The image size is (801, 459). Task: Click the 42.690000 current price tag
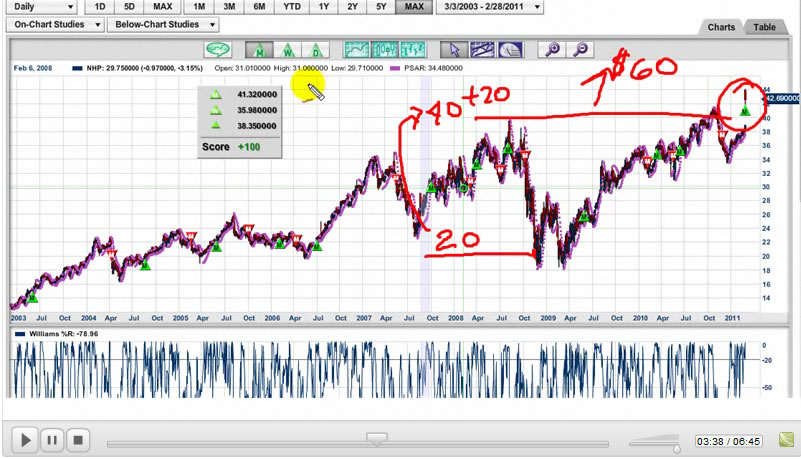pos(783,98)
